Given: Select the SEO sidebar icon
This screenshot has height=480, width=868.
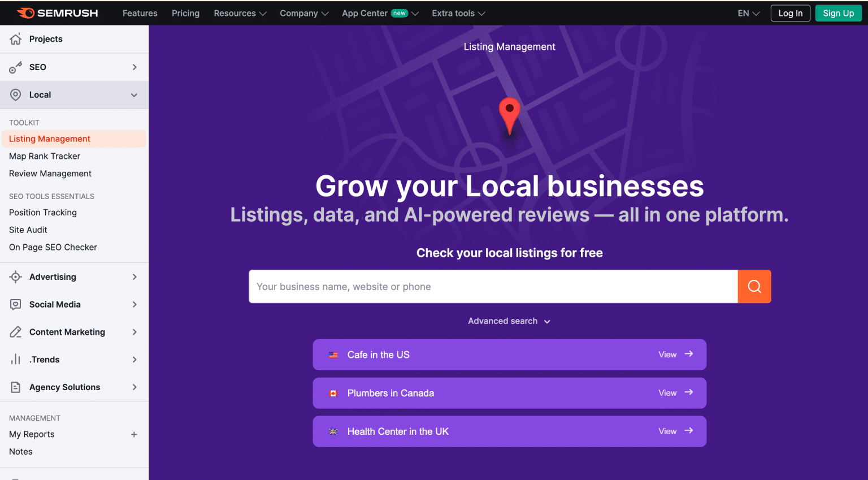Looking at the screenshot, I should [15, 67].
